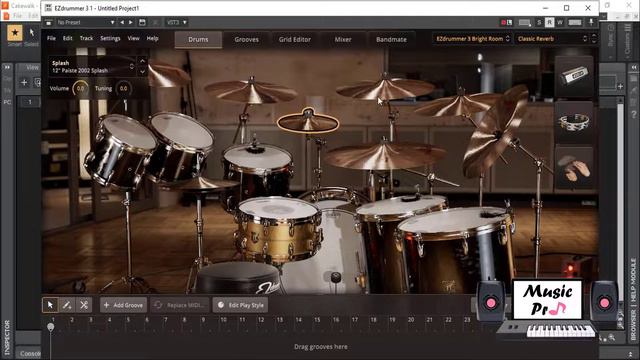The image size is (640, 360).
Task: Step to previous instrument with up chevron
Action: pos(142,61)
